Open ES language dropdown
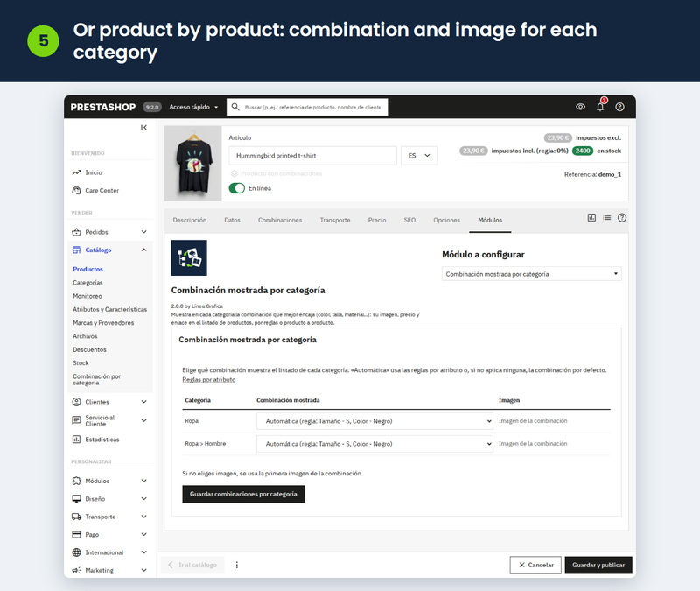This screenshot has width=700, height=591. coord(419,156)
